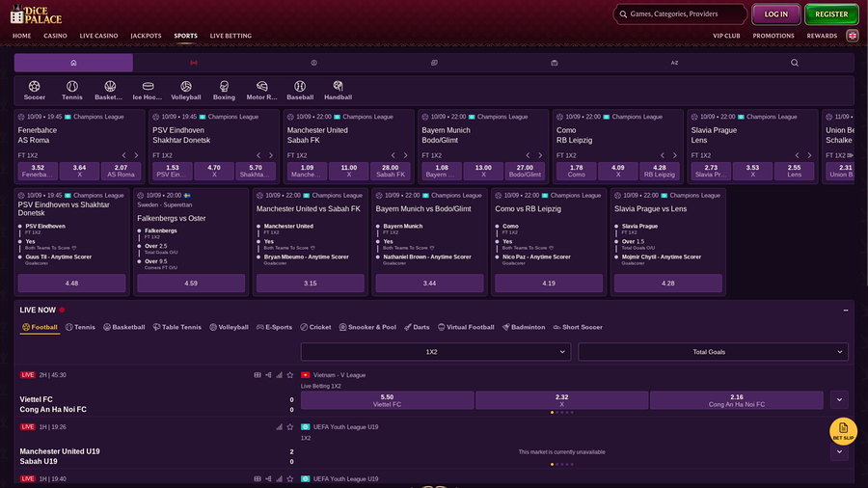This screenshot has height=488, width=868.
Task: Open the Soccer sport category
Action: [35, 91]
